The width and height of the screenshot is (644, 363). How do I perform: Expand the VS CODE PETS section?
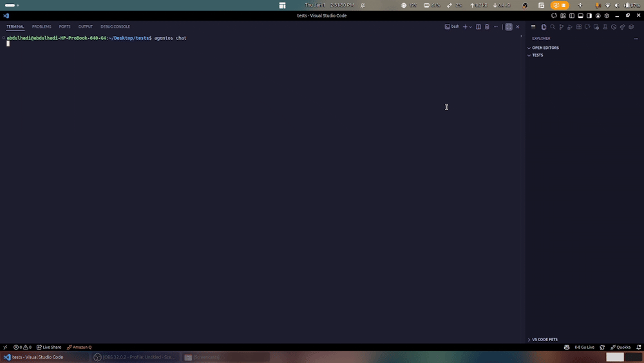[584, 340]
